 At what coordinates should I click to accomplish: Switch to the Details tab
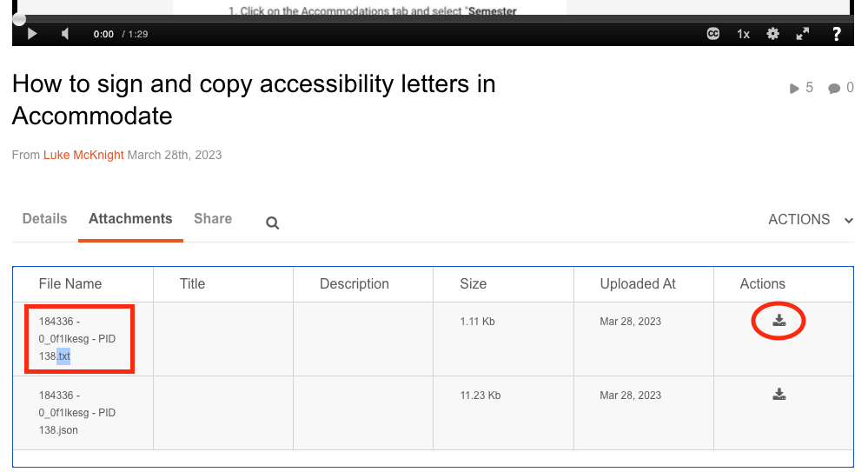tap(44, 219)
